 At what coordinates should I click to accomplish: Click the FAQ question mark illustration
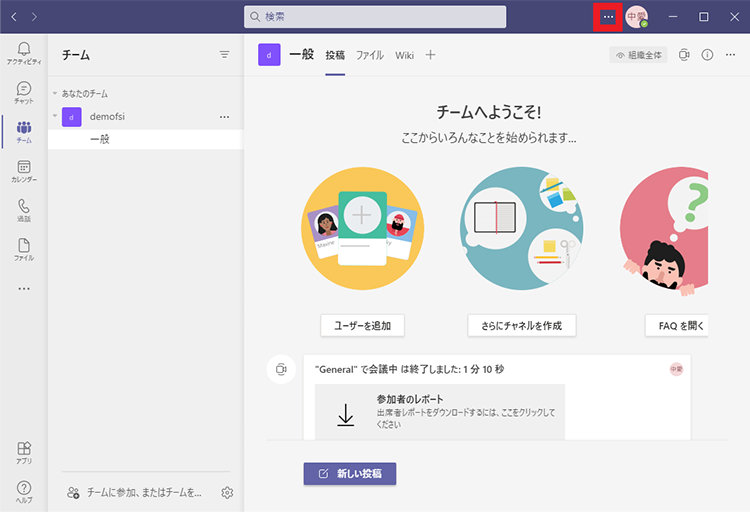[x=664, y=232]
